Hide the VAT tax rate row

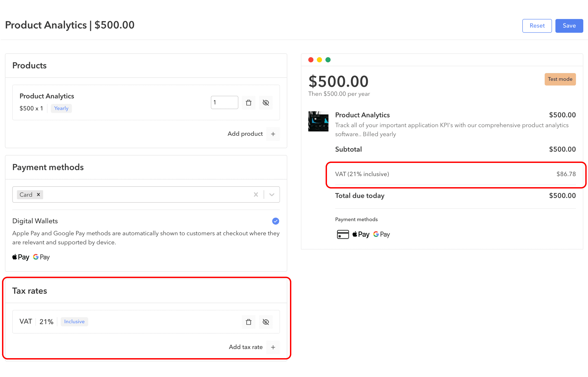265,322
